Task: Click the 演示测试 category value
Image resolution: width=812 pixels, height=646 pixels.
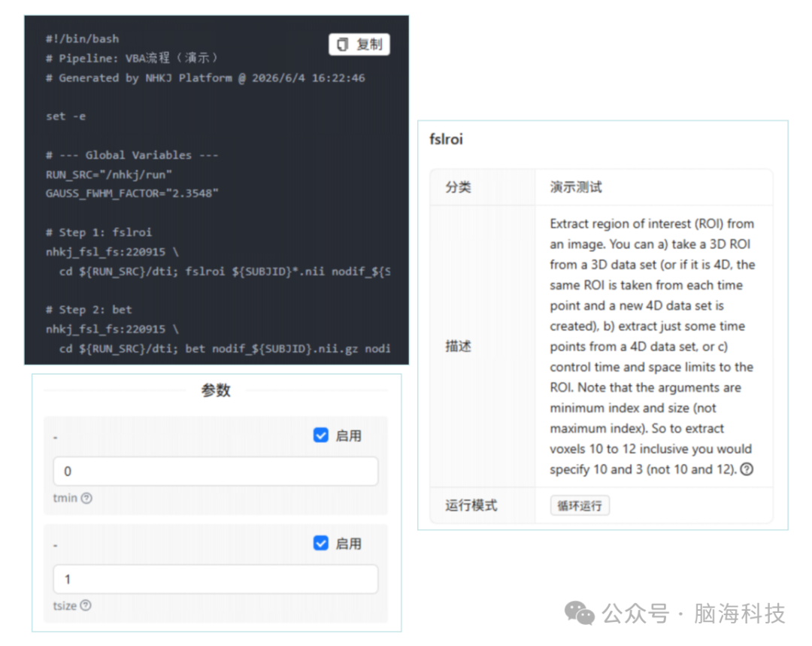Action: pyautogui.click(x=576, y=187)
